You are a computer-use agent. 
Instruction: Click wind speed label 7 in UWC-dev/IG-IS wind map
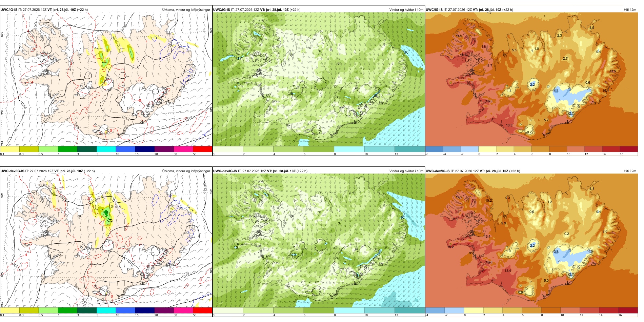(x=339, y=224)
